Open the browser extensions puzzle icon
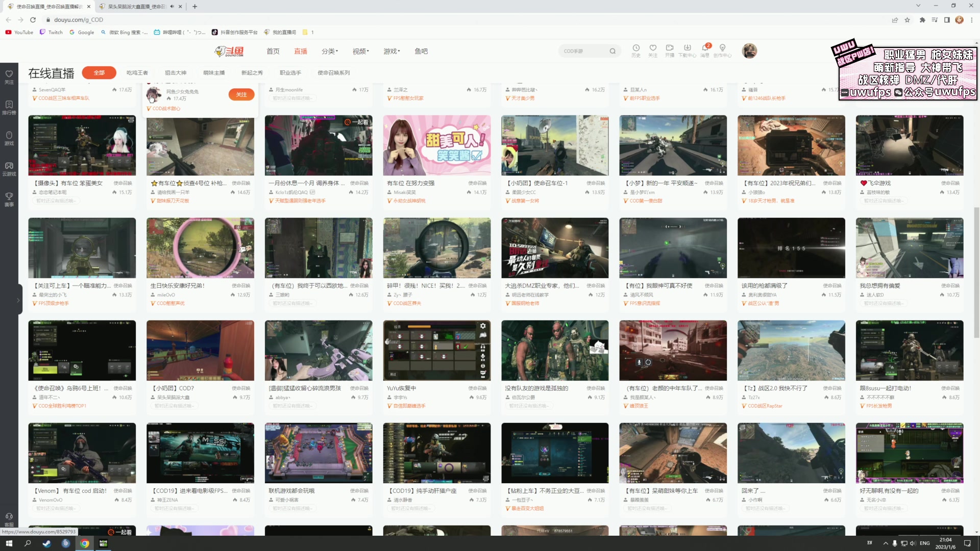The height and width of the screenshot is (551, 980). (922, 20)
